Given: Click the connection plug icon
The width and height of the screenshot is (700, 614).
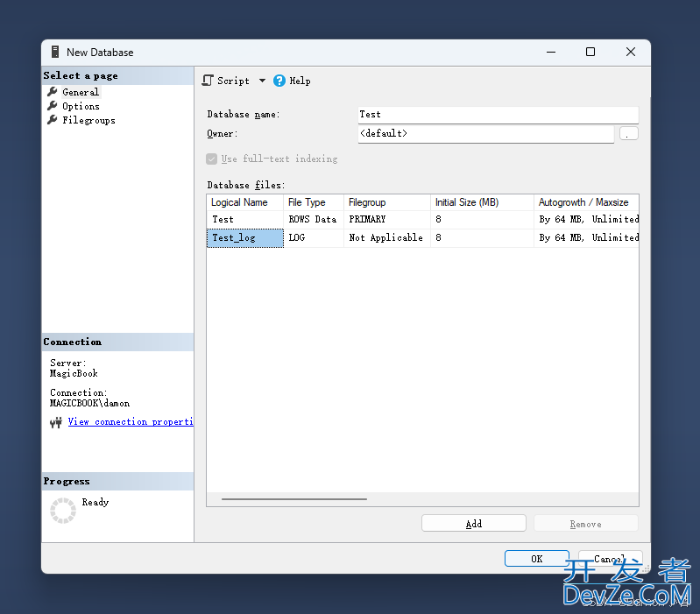Looking at the screenshot, I should 56,422.
